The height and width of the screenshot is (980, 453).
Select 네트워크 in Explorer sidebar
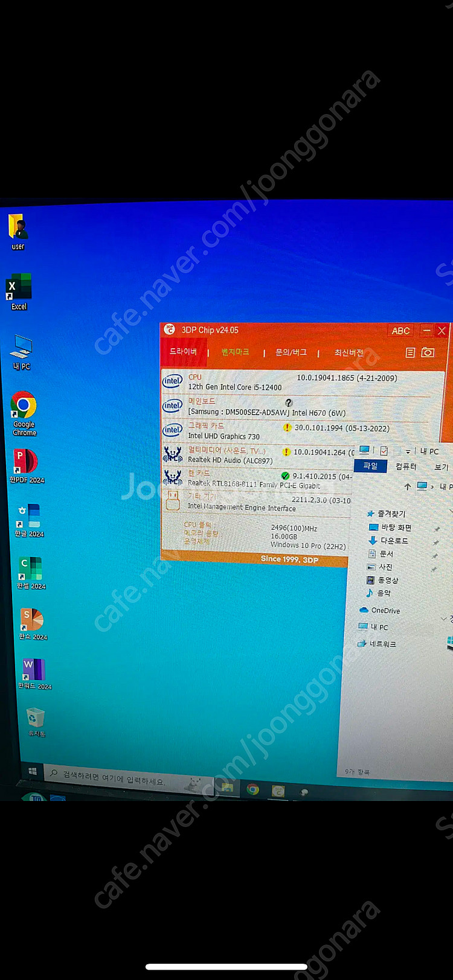coord(377,644)
